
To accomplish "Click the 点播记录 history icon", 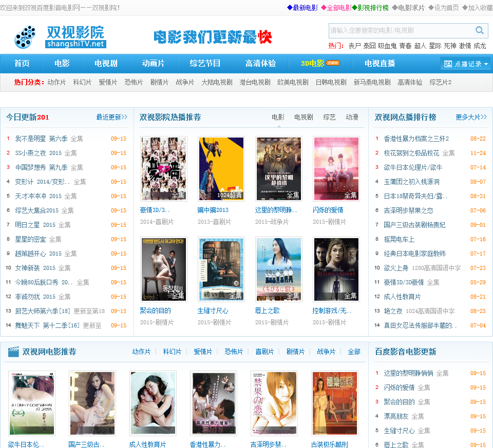I will (x=448, y=64).
